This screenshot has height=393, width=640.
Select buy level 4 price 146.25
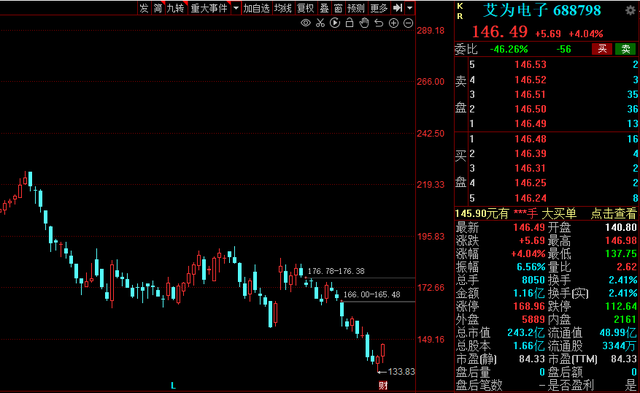tap(530, 183)
